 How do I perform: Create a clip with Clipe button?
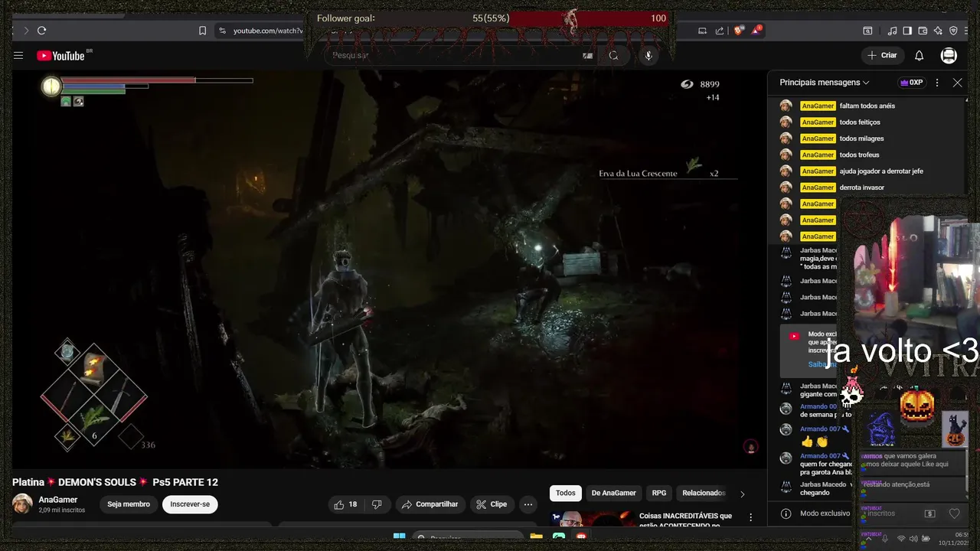(x=491, y=504)
